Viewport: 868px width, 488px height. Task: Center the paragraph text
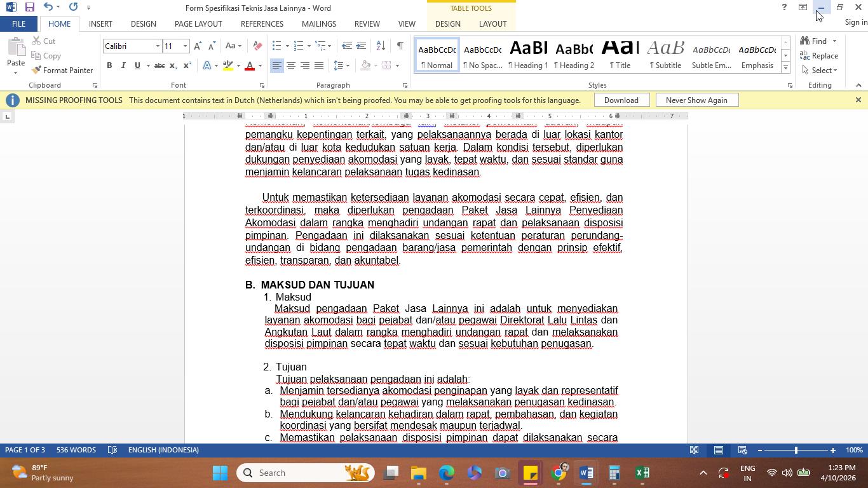coord(291,65)
